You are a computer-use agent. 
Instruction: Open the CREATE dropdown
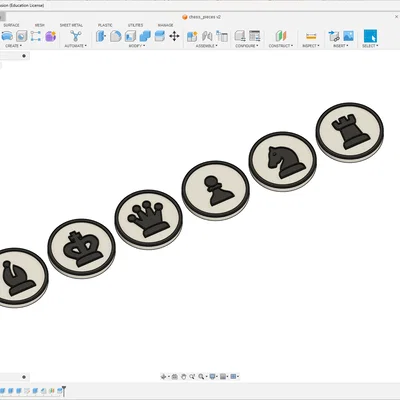click(13, 46)
